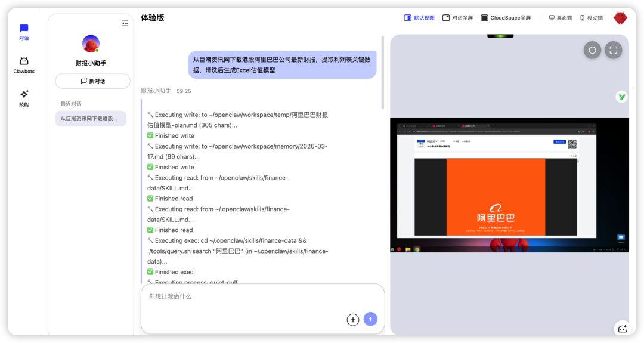Click the green floating assistant badge
Screen dimensions: 644x343
(621, 97)
